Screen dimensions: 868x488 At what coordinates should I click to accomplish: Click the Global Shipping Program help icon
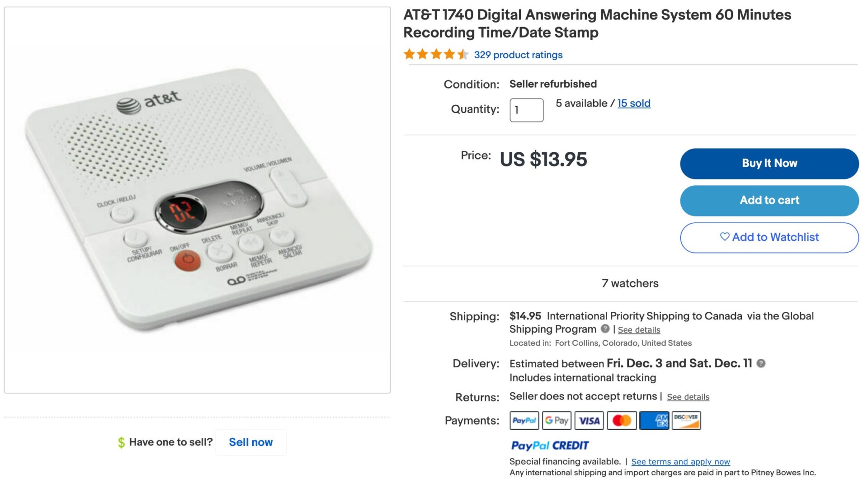[604, 330]
